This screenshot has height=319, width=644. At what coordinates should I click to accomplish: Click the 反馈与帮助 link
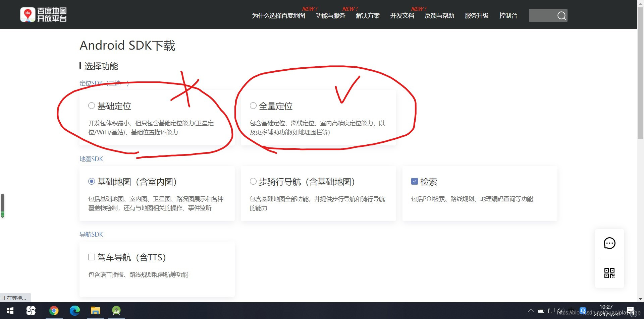tap(439, 15)
